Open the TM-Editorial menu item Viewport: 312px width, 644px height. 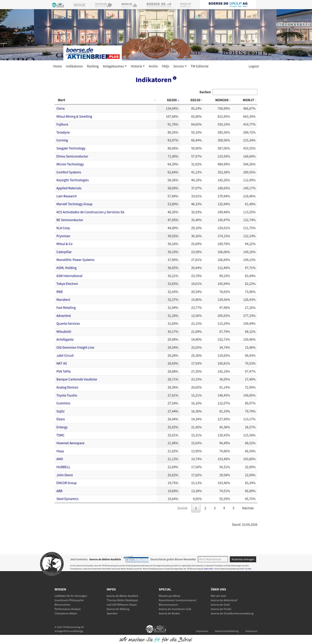(x=200, y=66)
